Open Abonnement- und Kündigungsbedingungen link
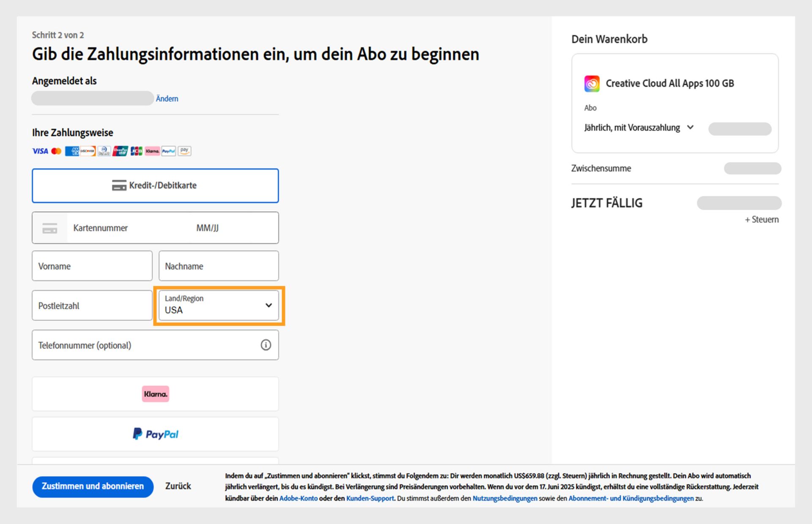The width and height of the screenshot is (812, 524). click(x=631, y=498)
